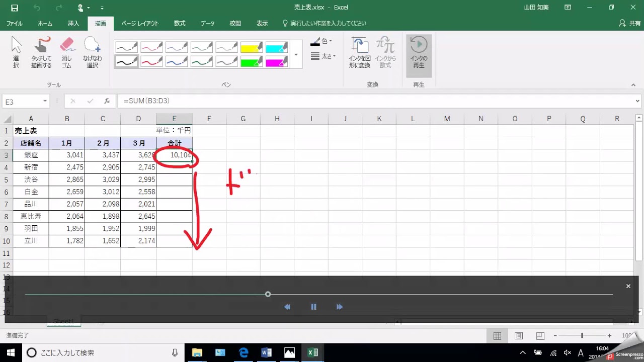This screenshot has width=644, height=362.
Task: Pick the Eraser (消しゴム) tool
Action: (x=66, y=52)
